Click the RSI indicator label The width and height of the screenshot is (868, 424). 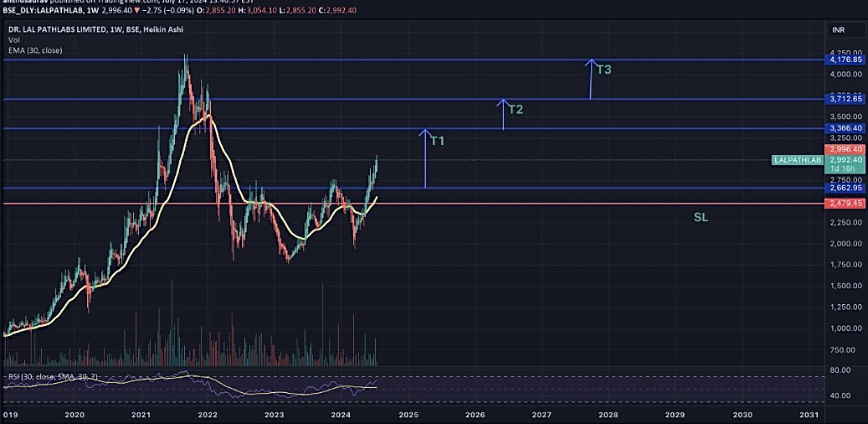point(53,377)
